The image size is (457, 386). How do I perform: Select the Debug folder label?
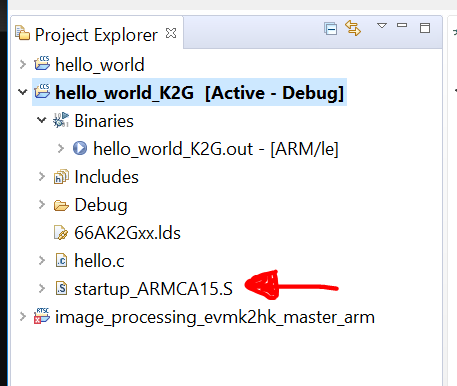[101, 205]
